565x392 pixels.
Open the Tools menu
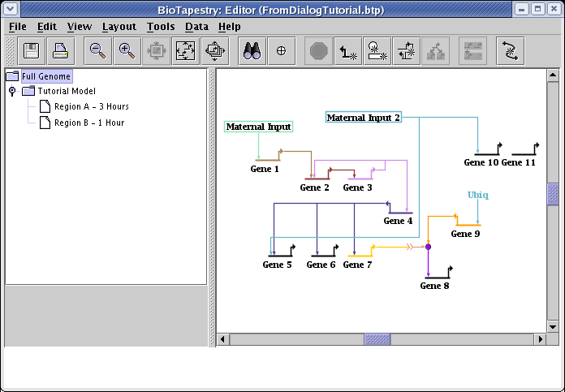coord(161,26)
